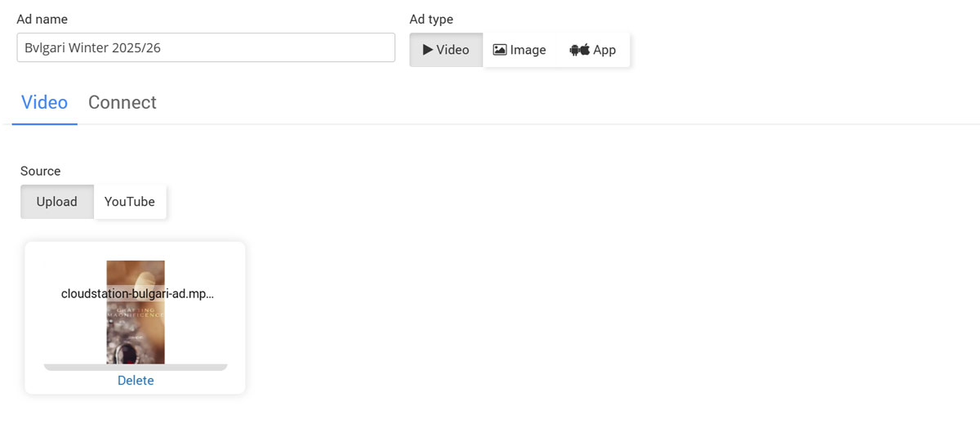Screen dimensions: 980x428
Task: Select YouTube as the video source
Action: point(130,202)
